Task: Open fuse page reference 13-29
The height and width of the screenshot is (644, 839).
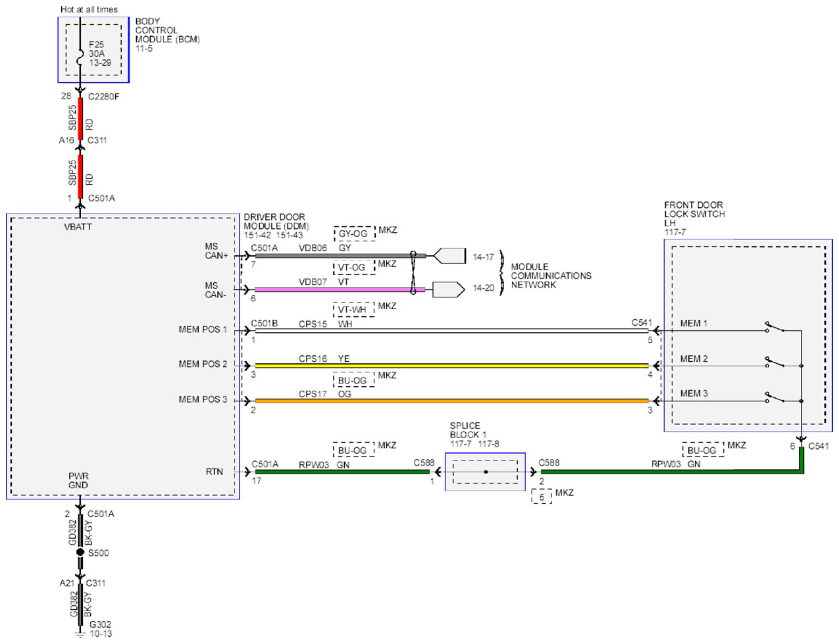Action: click(100, 63)
